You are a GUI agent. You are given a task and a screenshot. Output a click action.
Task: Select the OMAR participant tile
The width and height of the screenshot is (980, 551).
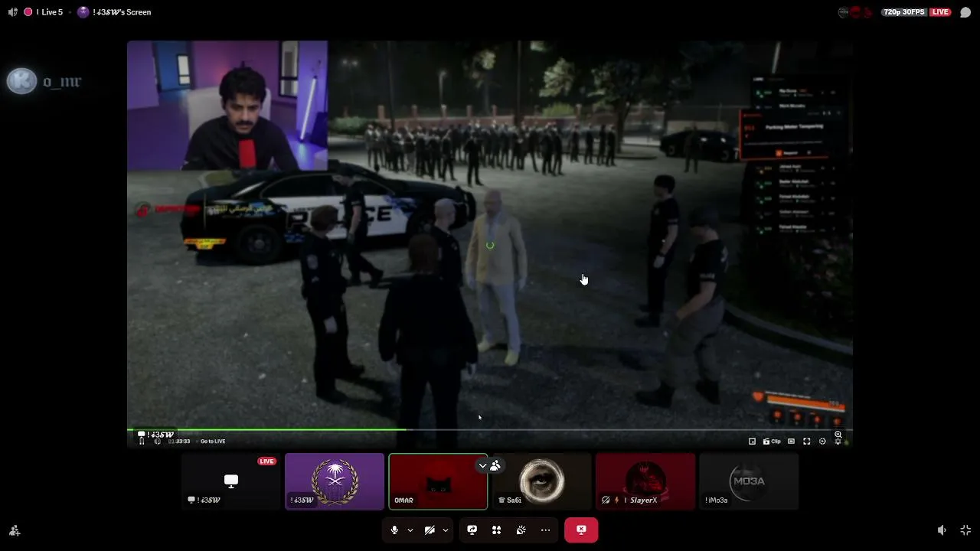tap(438, 481)
